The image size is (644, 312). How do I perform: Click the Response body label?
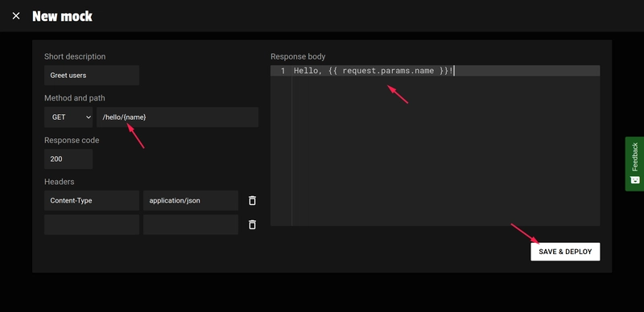(x=298, y=56)
